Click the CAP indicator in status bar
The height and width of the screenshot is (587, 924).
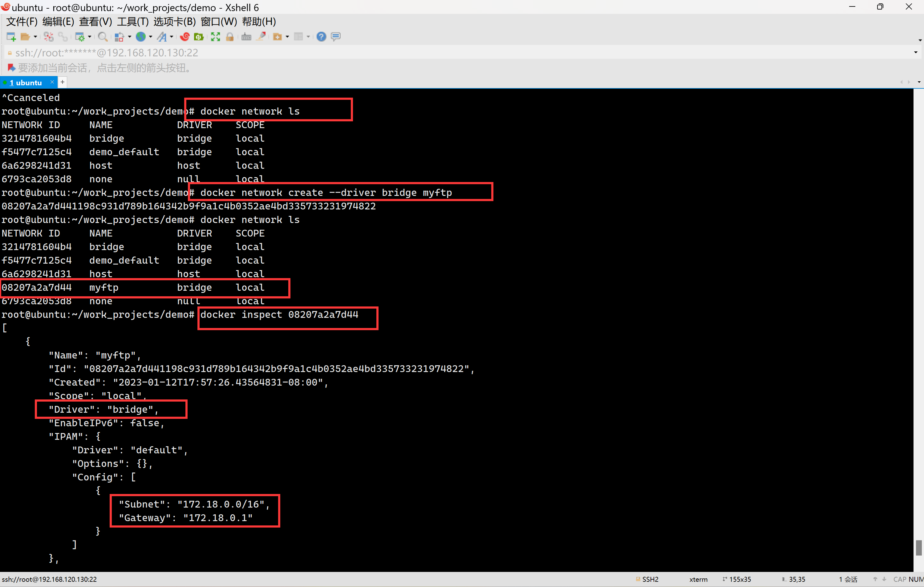coord(900,579)
